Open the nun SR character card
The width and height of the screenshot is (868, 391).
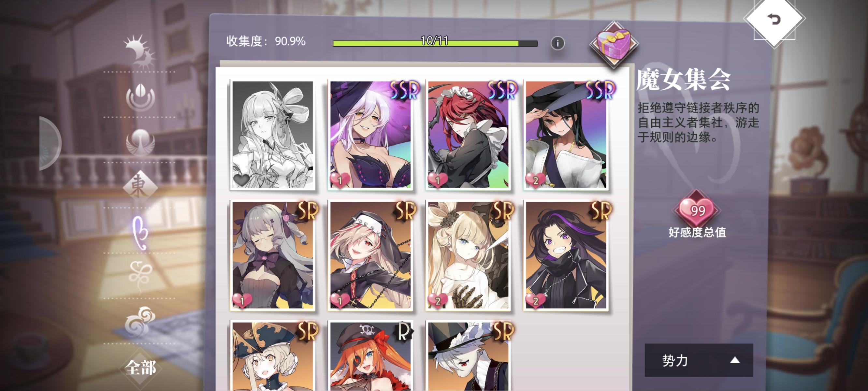pos(370,255)
